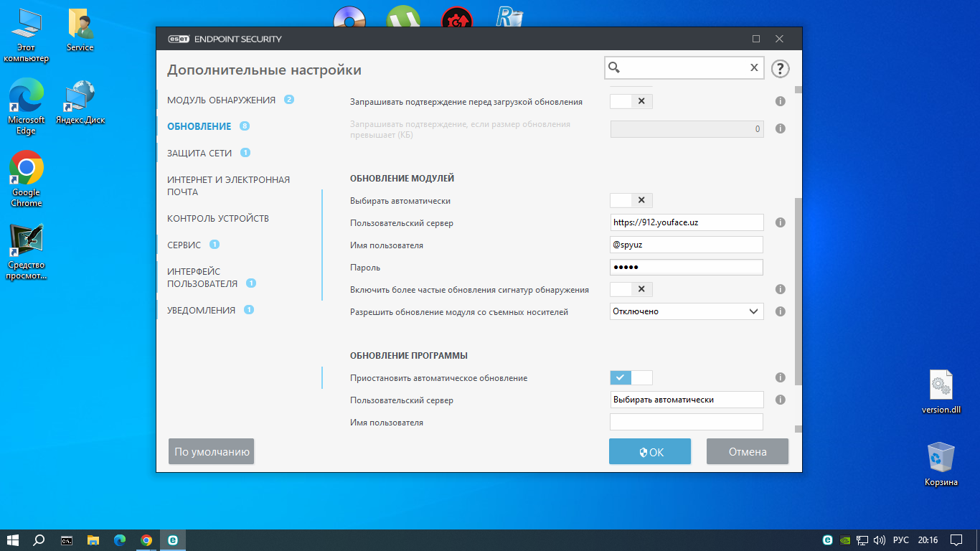Screen dimensions: 980x551
Task: Open ИНТЕРНЕТ И ЭЛЕКТРОННАЯ ПОЧТА section
Action: [229, 186]
